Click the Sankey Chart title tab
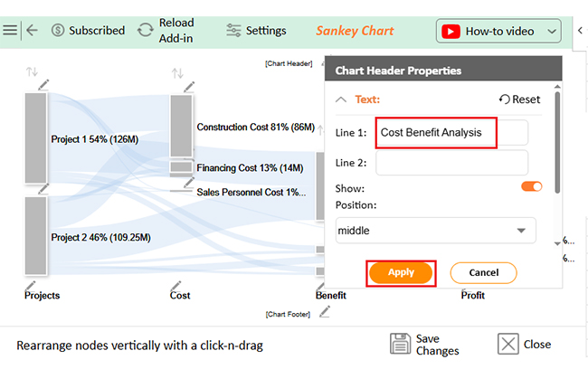This screenshot has height=379, width=588. (x=355, y=31)
